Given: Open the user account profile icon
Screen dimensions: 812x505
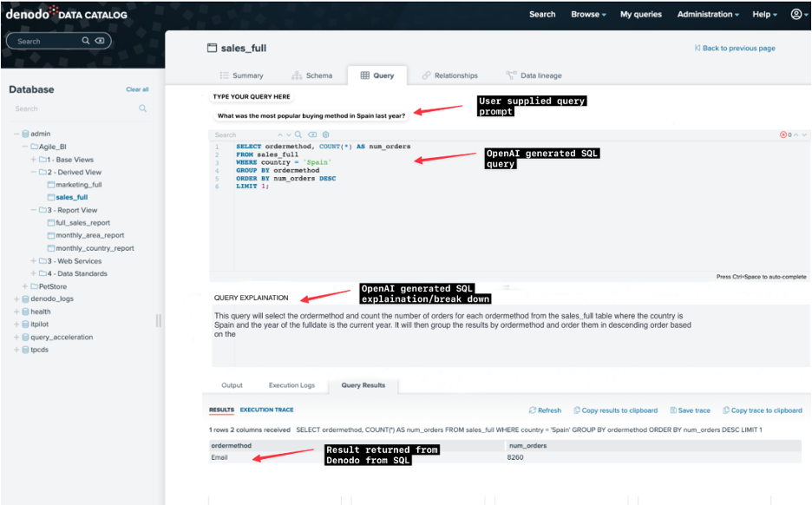Looking at the screenshot, I should [x=796, y=14].
